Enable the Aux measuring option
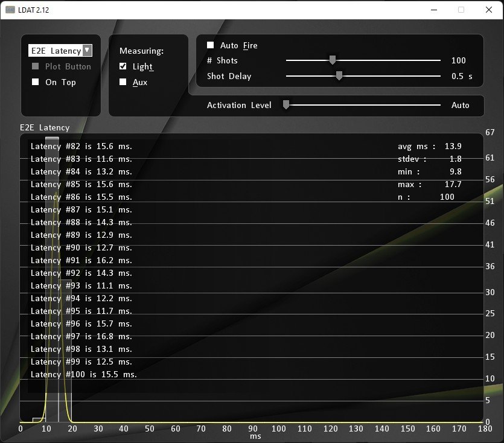The height and width of the screenshot is (443, 504). [x=122, y=82]
